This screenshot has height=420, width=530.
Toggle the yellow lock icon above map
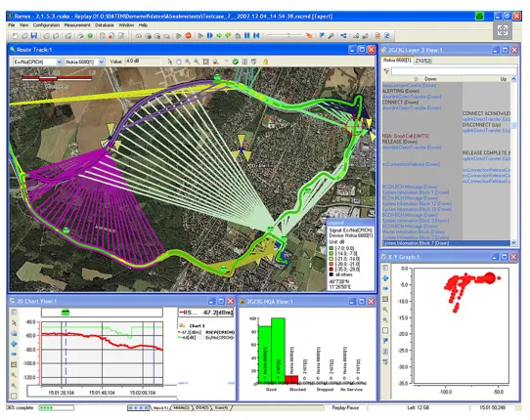tap(266, 62)
